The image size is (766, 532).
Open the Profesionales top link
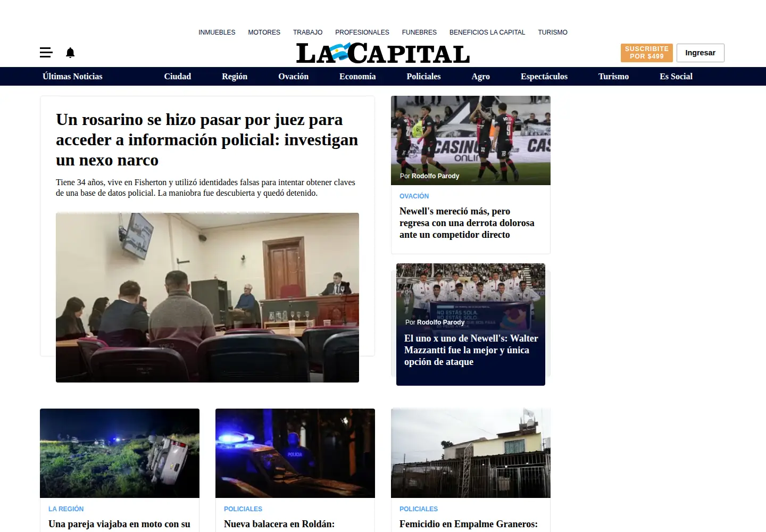[x=362, y=32]
